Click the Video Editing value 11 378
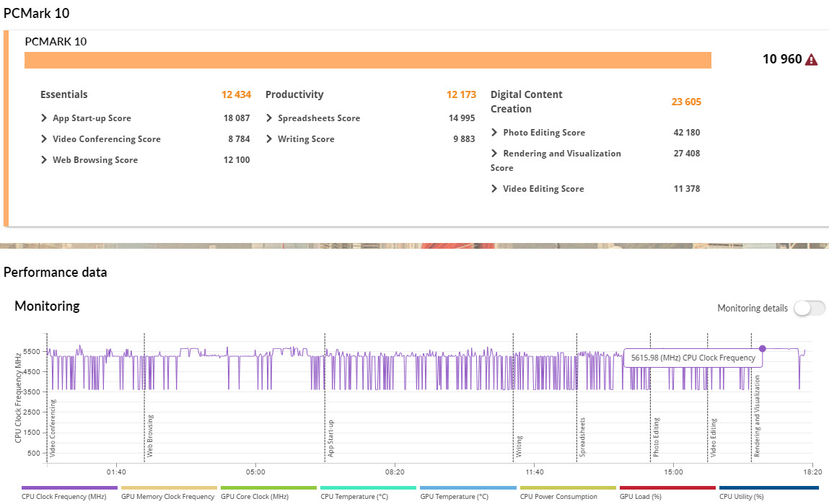Viewport: 829px width, 504px height. 686,189
